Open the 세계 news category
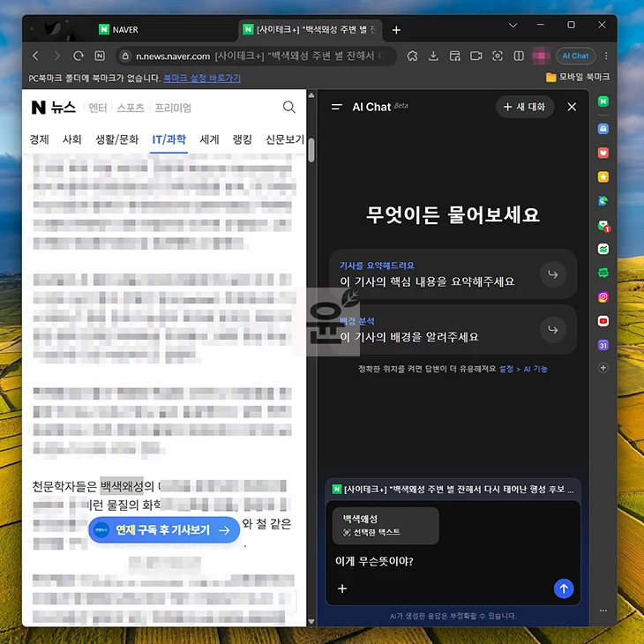644x644 pixels. tap(209, 139)
